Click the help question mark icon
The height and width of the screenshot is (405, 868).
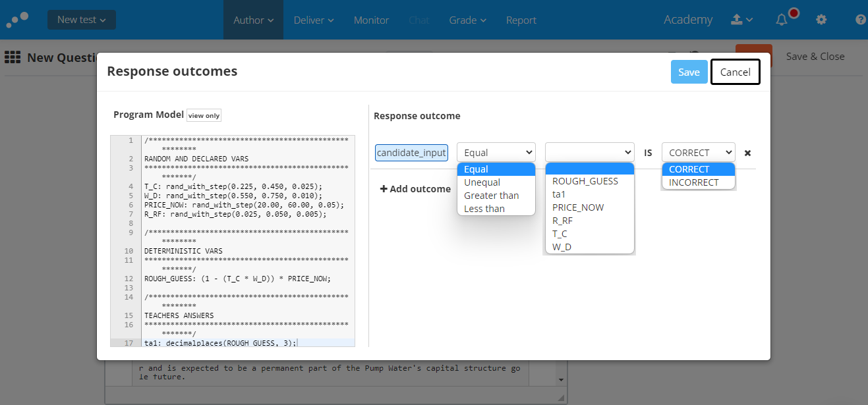pyautogui.click(x=861, y=20)
